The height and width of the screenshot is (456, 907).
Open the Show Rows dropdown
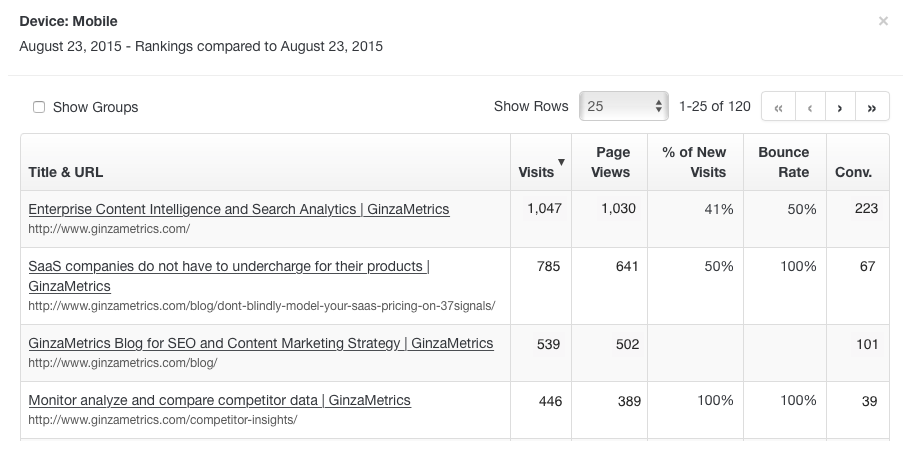(625, 106)
